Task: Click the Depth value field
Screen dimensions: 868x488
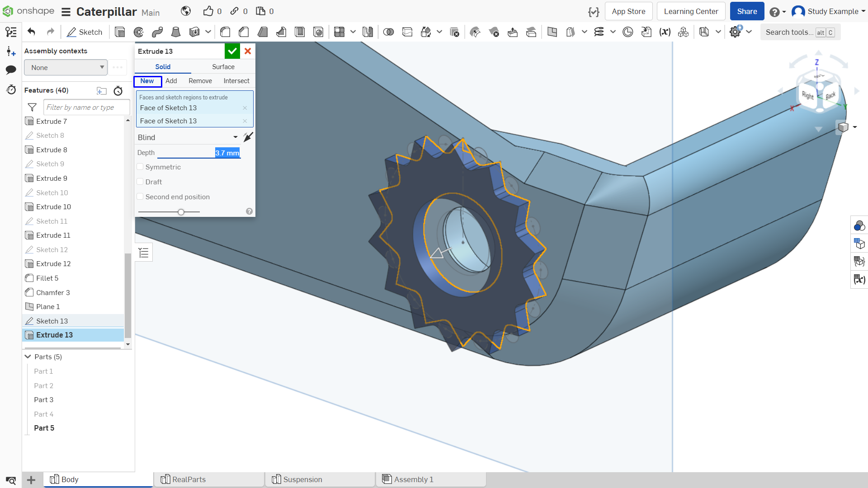Action: click(199, 153)
